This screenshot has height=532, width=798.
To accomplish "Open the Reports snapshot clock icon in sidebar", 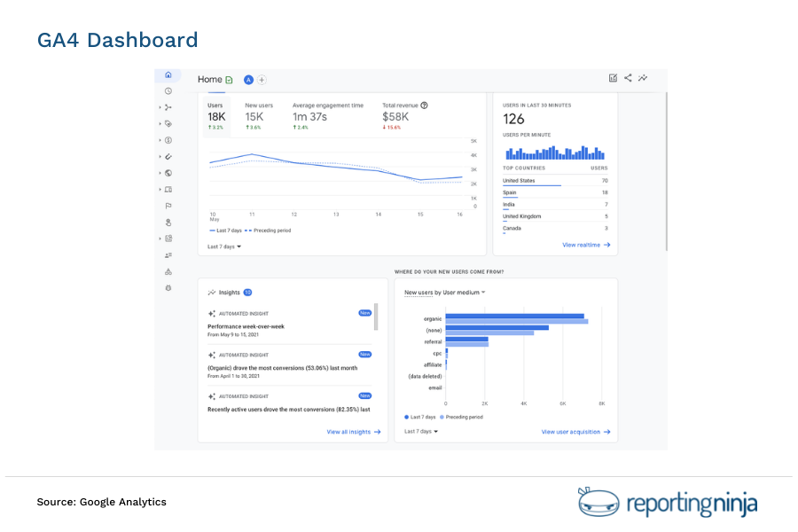I will (168, 90).
